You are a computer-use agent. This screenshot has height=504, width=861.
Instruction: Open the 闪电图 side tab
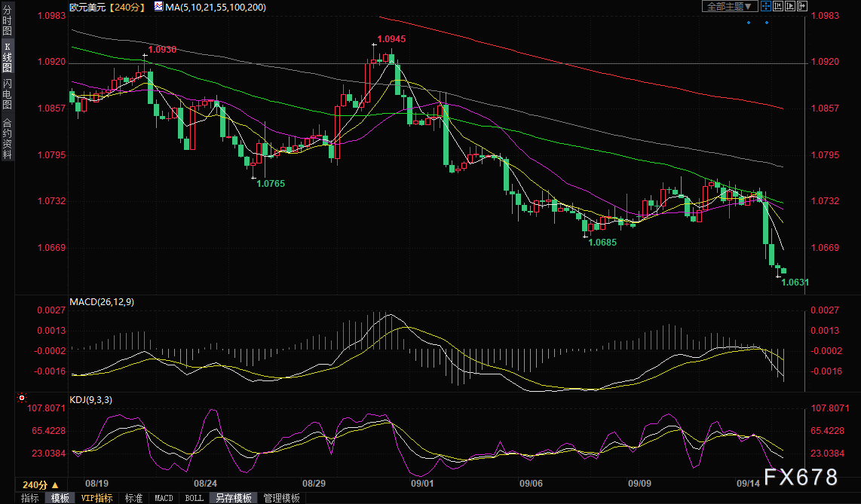pos(7,93)
